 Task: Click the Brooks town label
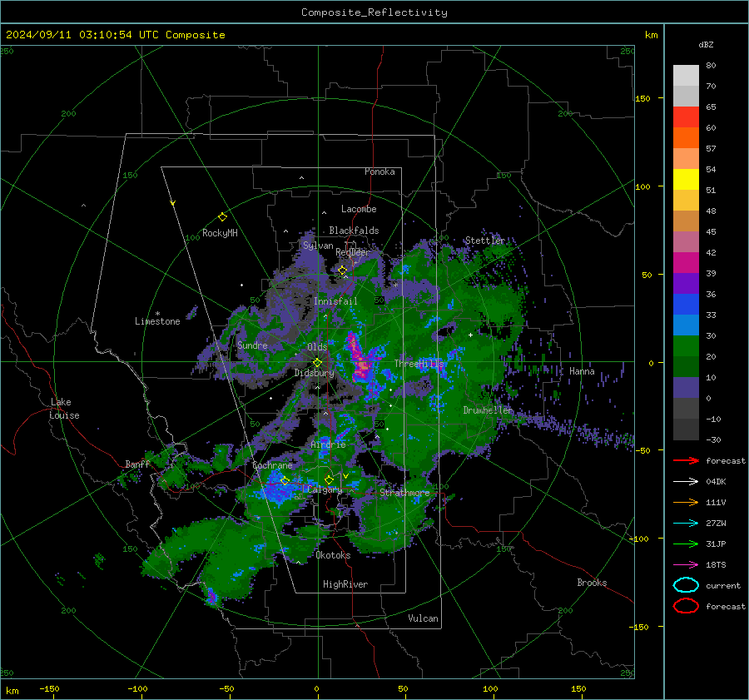tap(592, 583)
